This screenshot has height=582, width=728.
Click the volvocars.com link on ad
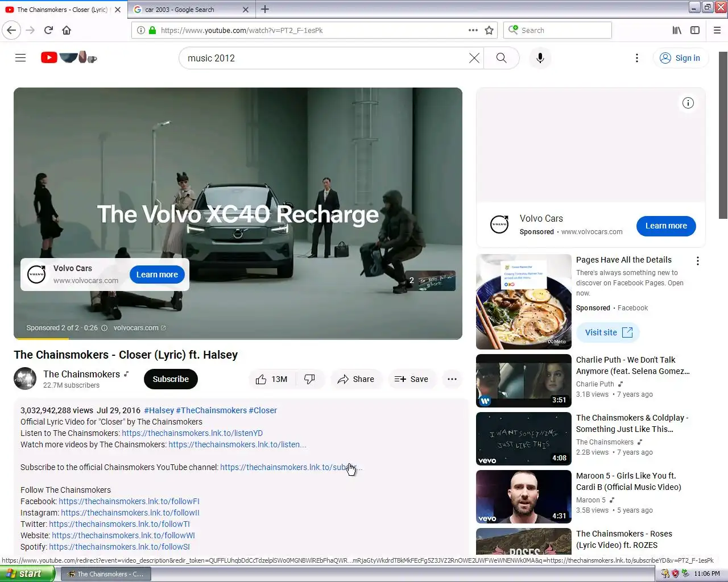pyautogui.click(x=139, y=328)
